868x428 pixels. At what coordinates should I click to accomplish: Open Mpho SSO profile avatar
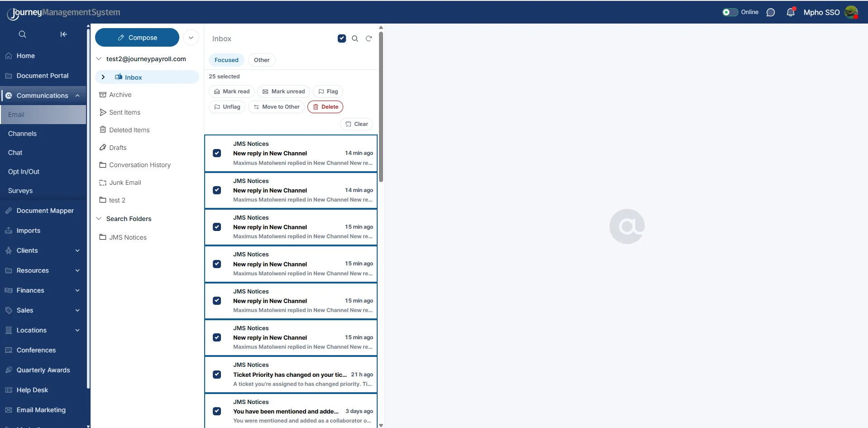click(851, 12)
